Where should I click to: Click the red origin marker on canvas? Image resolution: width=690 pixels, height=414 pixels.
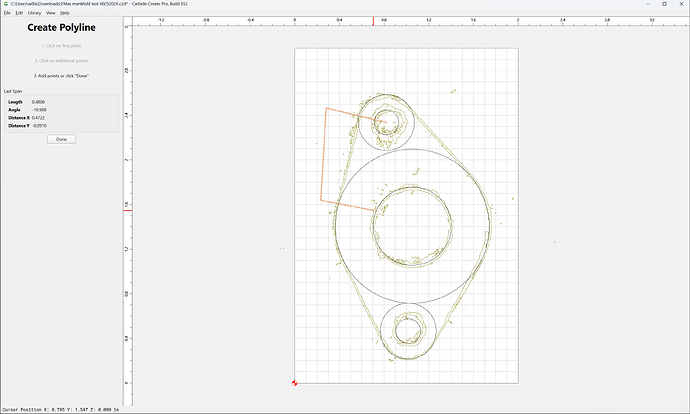(294, 383)
